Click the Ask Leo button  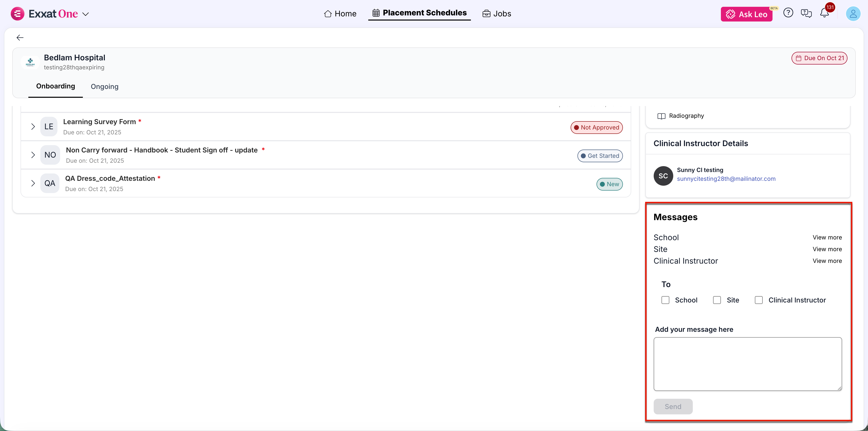(746, 14)
